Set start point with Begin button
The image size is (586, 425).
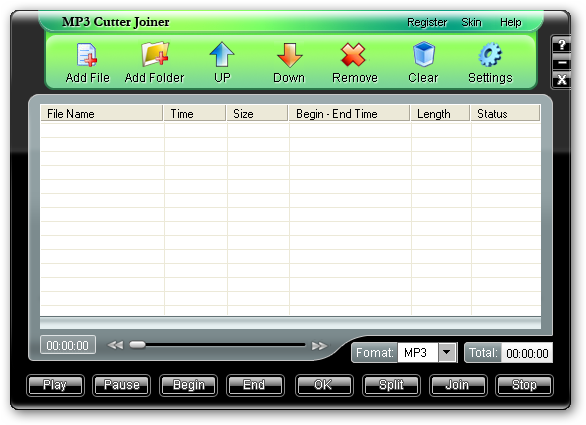(189, 385)
